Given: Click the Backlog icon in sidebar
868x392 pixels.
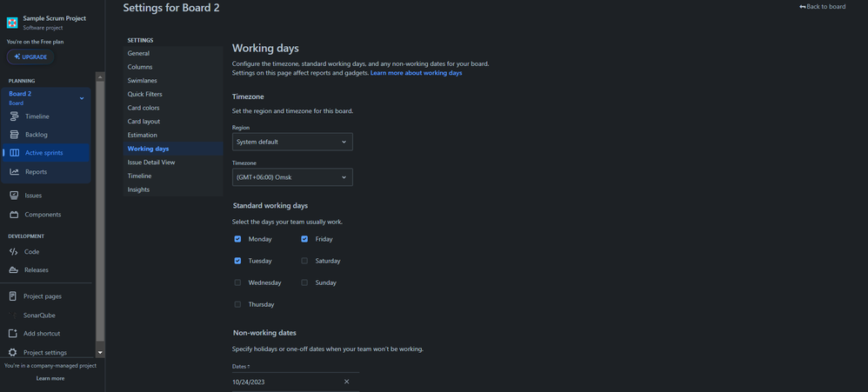Looking at the screenshot, I should point(15,135).
